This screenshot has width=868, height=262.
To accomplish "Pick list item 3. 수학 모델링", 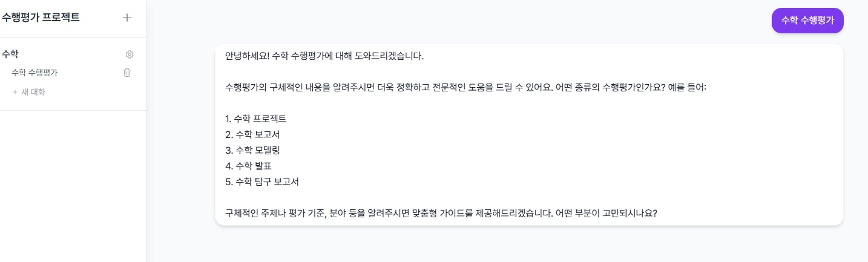I will coord(252,150).
